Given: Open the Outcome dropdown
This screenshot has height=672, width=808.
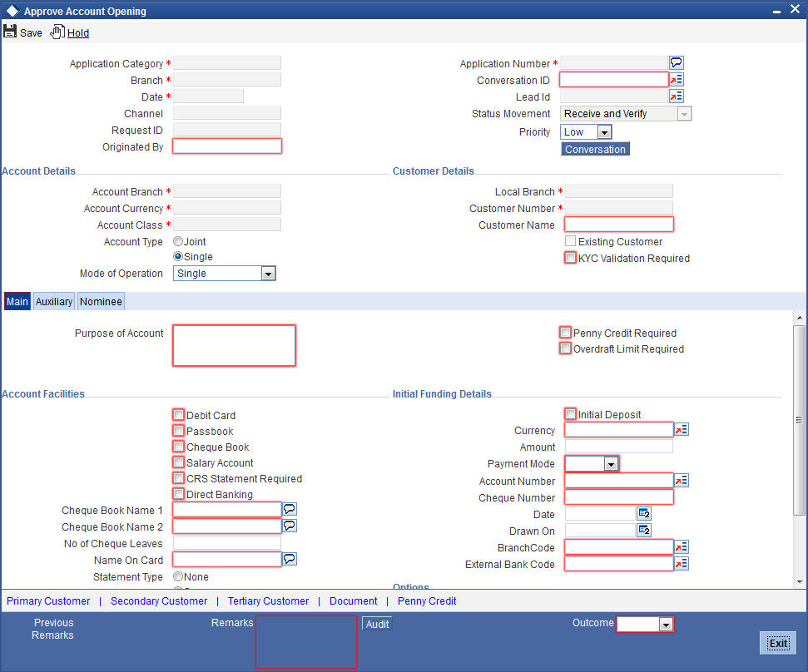Looking at the screenshot, I should (666, 625).
